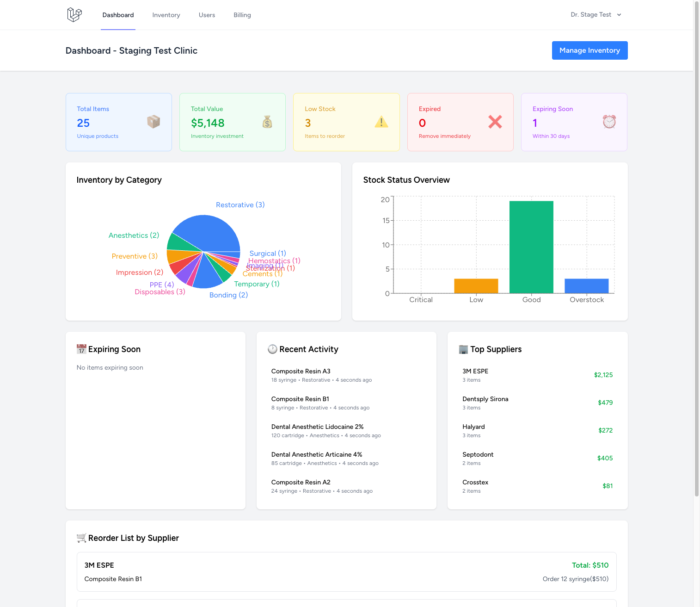Screen dimensions: 700x607
Task: Click the clock icon beside Recent Activity
Action: coord(272,349)
